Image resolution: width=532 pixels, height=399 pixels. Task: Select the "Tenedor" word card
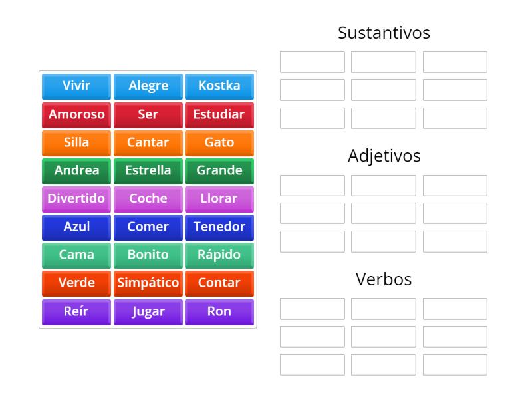point(219,227)
